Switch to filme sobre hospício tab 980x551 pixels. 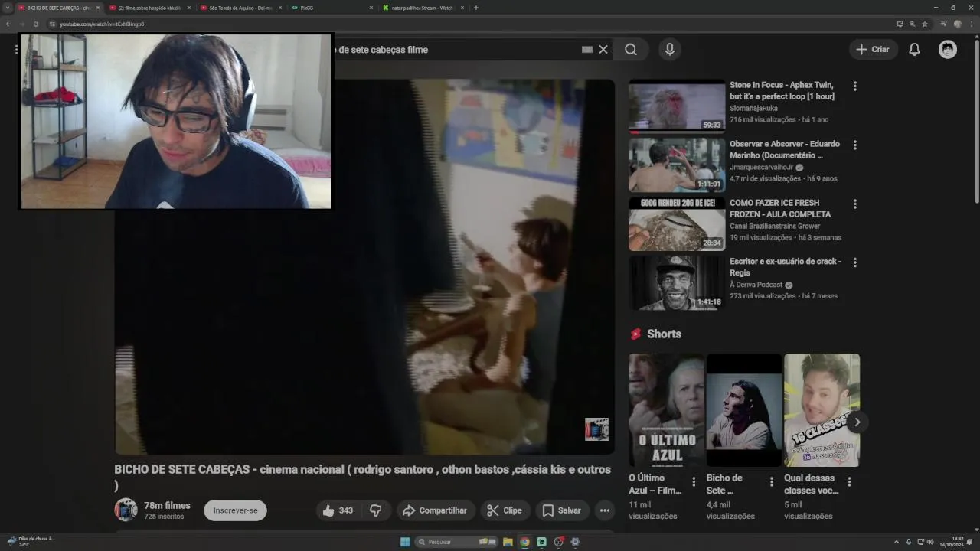(x=149, y=8)
